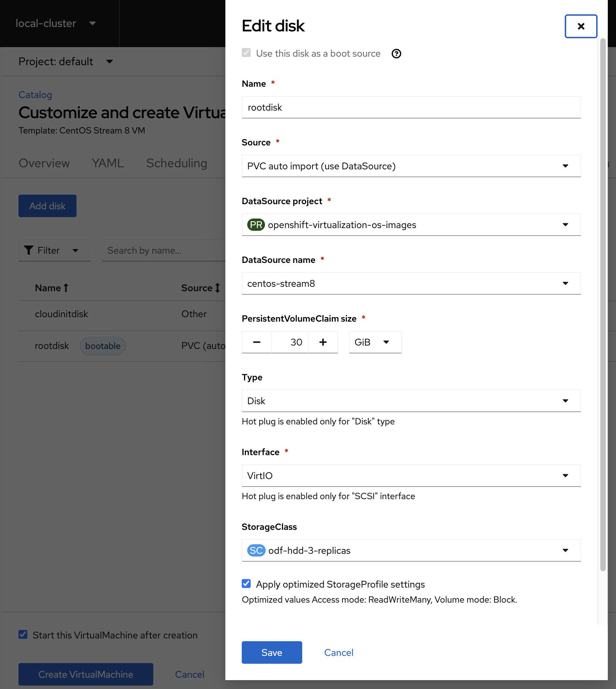This screenshot has width=616, height=689.
Task: Switch to the YAML tab
Action: coord(108,163)
